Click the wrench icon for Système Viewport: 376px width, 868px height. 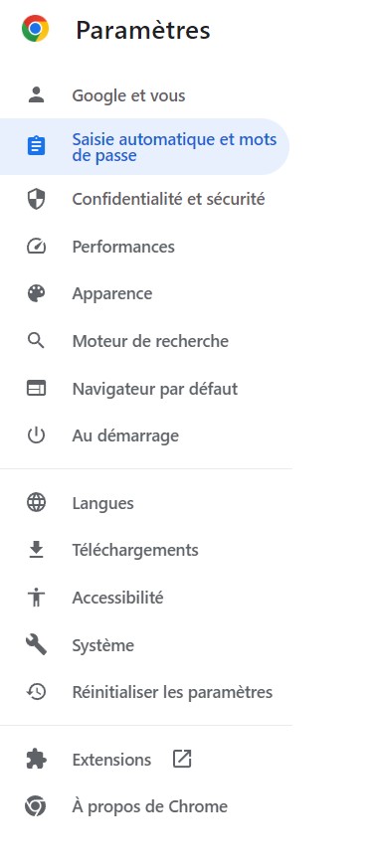36,645
